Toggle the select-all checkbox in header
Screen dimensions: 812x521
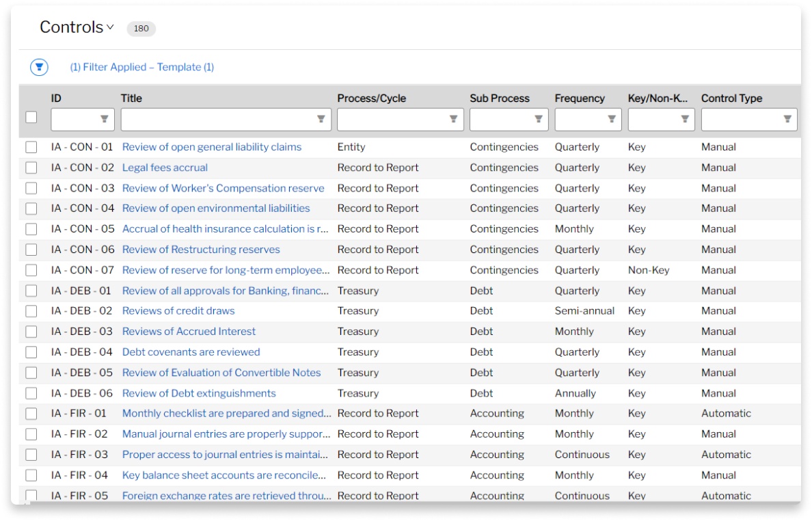(31, 117)
